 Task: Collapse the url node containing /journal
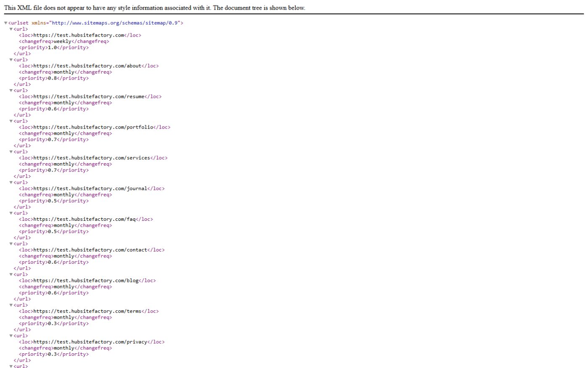pyautogui.click(x=11, y=183)
